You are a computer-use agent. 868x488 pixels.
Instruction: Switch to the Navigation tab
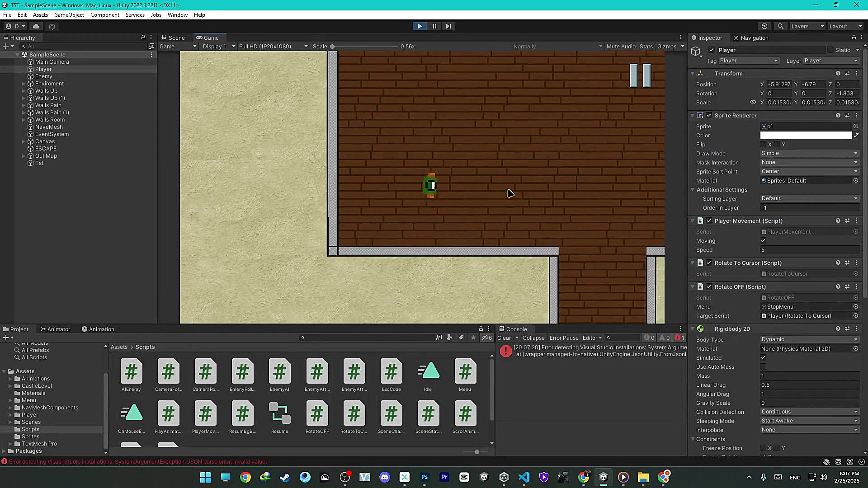(x=751, y=38)
